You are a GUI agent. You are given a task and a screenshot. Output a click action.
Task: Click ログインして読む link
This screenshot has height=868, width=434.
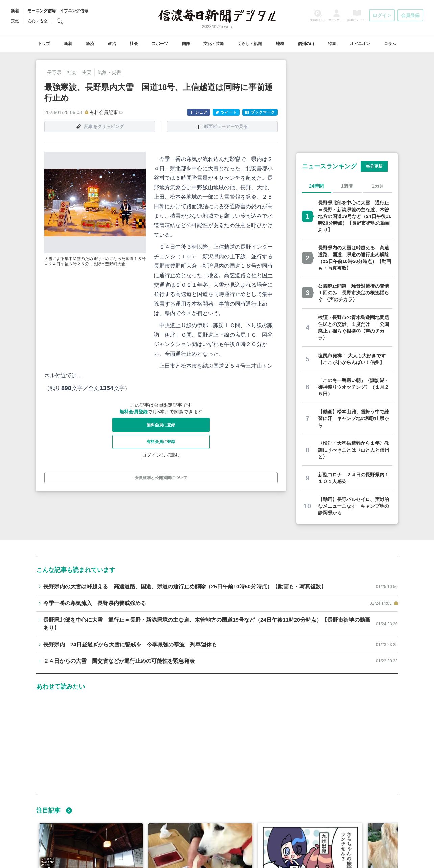point(161,455)
